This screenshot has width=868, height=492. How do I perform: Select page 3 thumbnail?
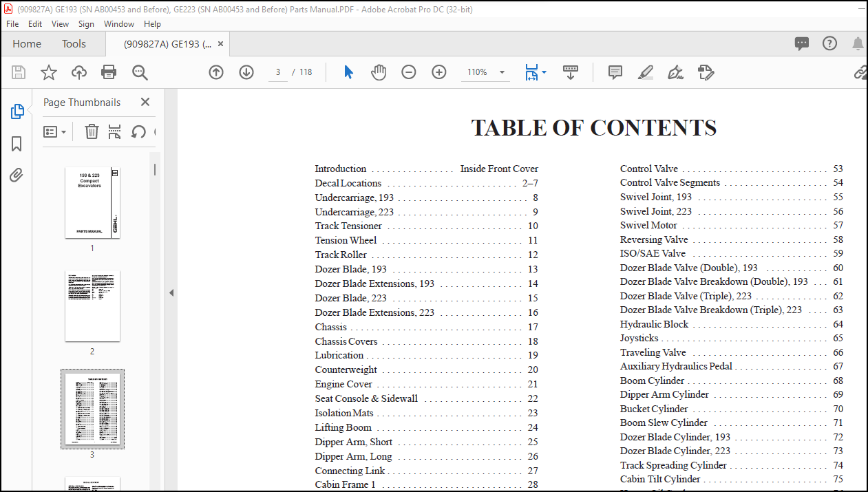tap(92, 409)
